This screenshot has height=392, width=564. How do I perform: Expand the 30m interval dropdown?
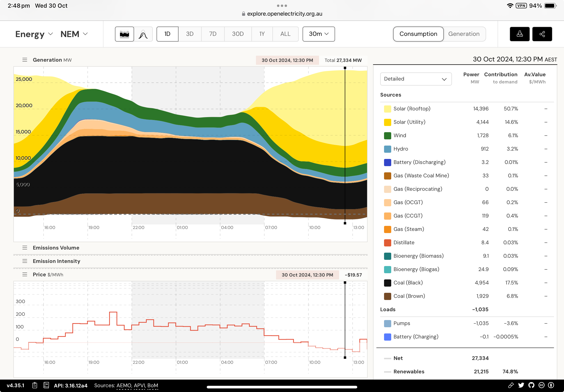click(x=319, y=34)
